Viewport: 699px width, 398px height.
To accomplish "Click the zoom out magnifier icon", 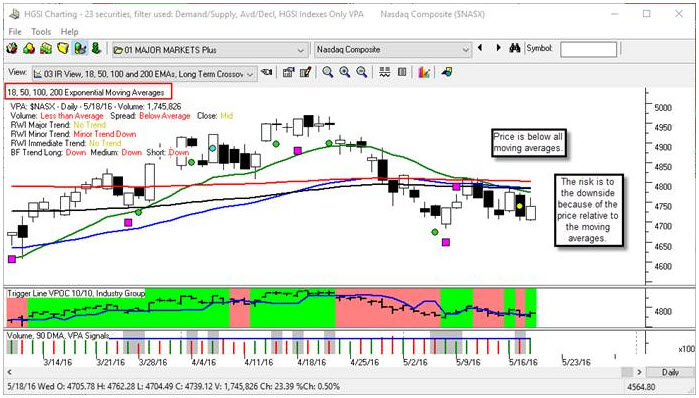I will [362, 72].
